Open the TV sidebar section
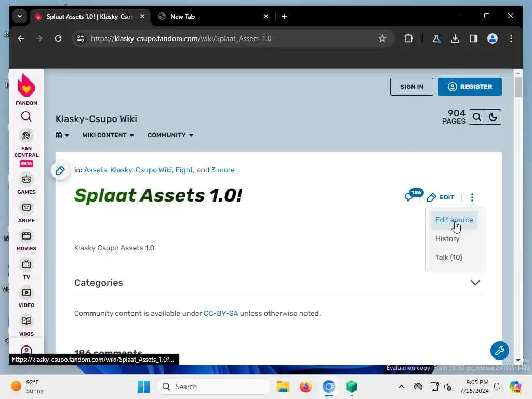The width and height of the screenshot is (532, 399). coord(26,269)
